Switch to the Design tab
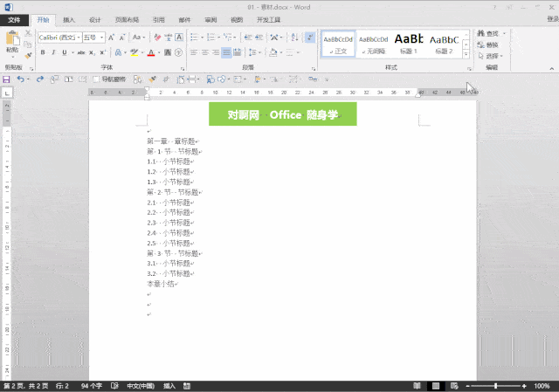Viewport: 559px width, 392px height. 95,20
